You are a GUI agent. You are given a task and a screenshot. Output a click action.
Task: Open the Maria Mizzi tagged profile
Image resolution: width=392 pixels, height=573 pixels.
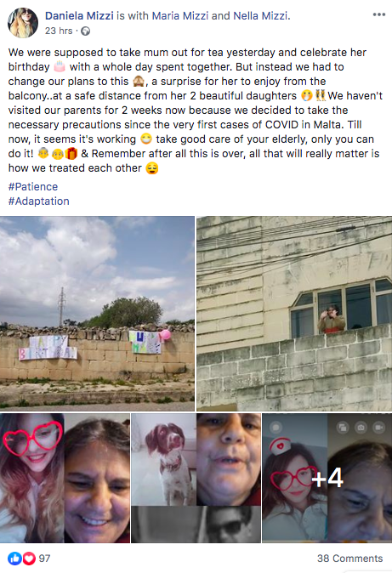pos(180,15)
